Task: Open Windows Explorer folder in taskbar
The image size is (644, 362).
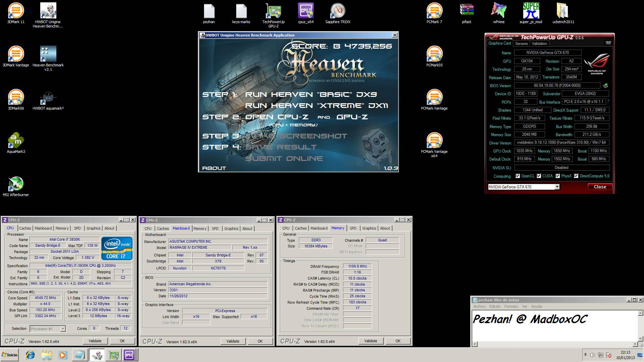Action: coord(47,355)
